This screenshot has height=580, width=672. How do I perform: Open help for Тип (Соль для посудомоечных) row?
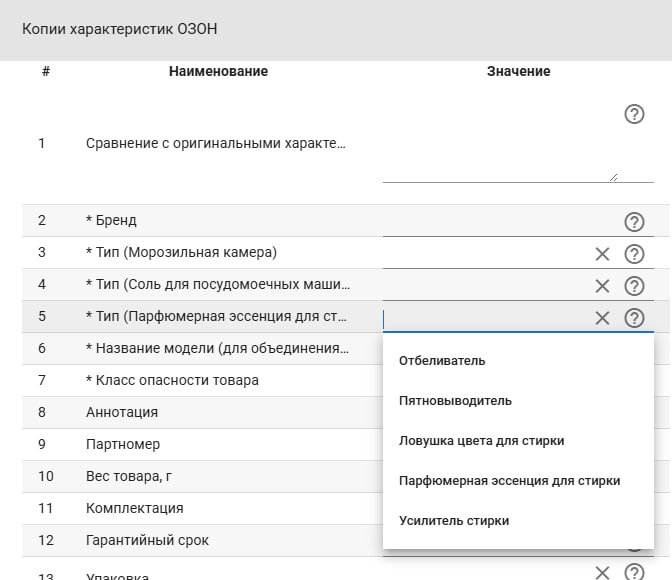point(633,286)
